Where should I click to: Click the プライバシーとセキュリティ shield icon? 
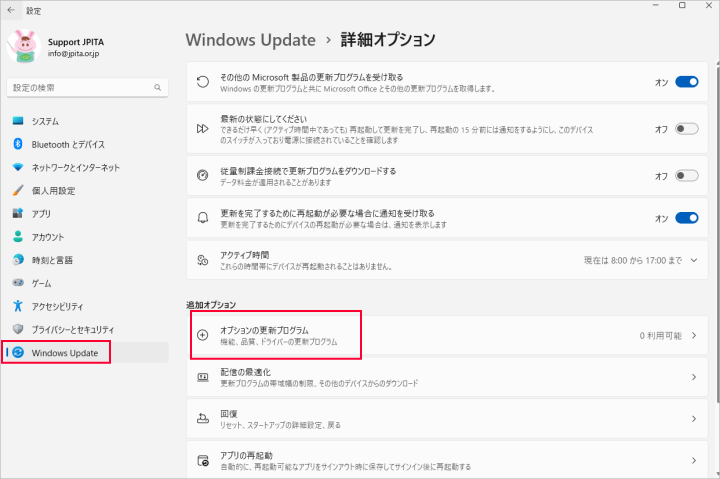(x=18, y=329)
